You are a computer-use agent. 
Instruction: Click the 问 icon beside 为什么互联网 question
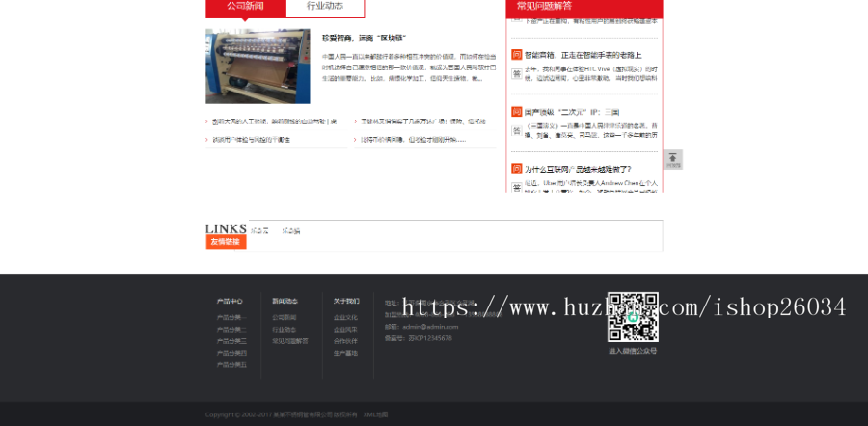click(x=517, y=169)
